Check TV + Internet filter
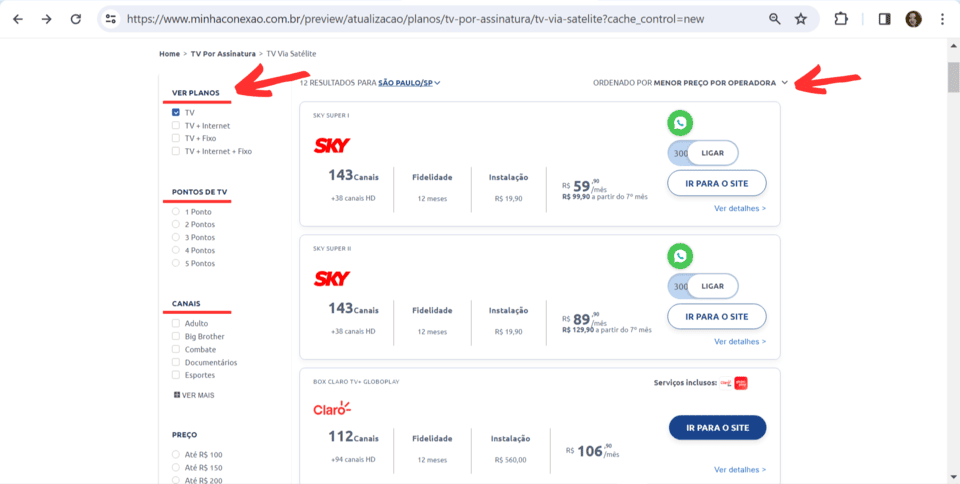Screen dimensions: 960x484 point(176,125)
